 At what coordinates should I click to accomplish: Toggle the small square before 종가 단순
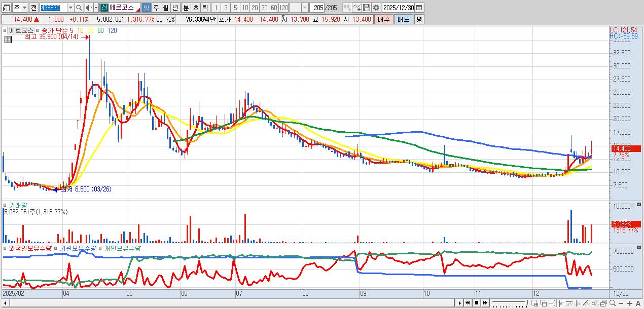[x=39, y=30]
